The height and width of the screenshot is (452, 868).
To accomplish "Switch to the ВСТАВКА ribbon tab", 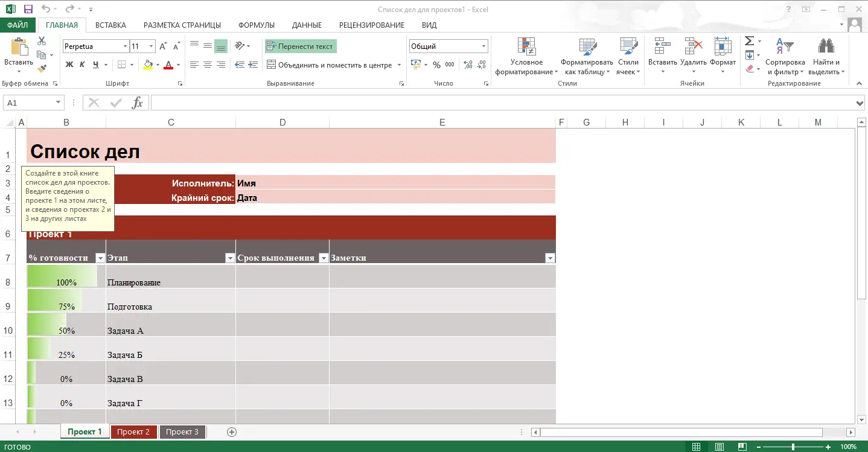I will [110, 25].
